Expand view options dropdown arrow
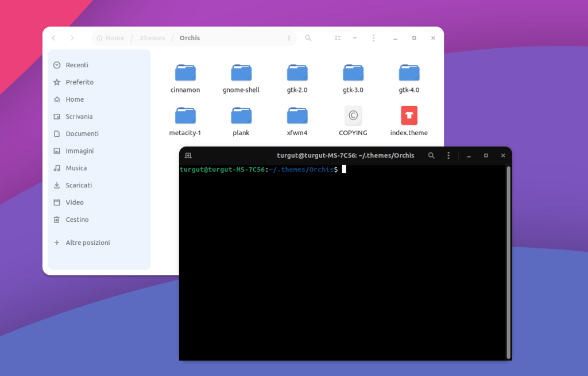Image resolution: width=588 pixels, height=376 pixels. (355, 38)
